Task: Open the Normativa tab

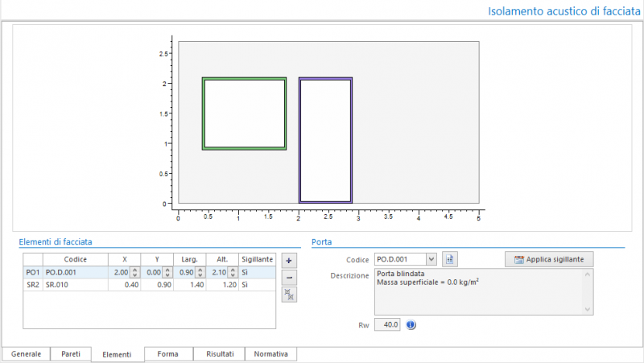Action: pos(270,354)
